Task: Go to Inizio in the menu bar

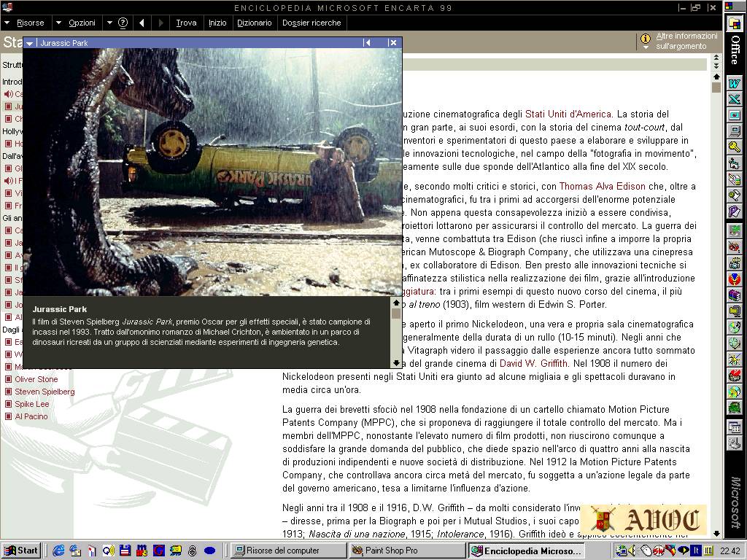Action: coord(217,23)
